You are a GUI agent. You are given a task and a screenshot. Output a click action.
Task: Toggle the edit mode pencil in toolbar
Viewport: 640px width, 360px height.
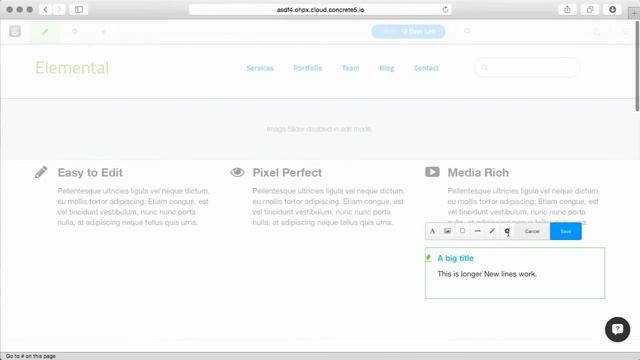click(x=45, y=31)
